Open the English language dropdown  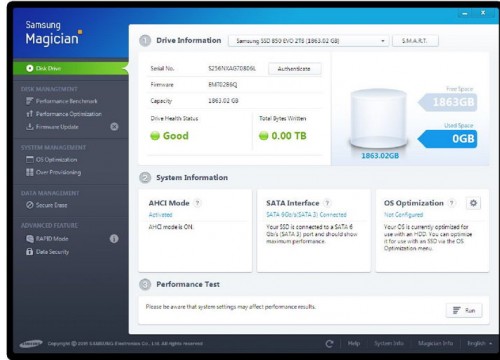click(479, 343)
